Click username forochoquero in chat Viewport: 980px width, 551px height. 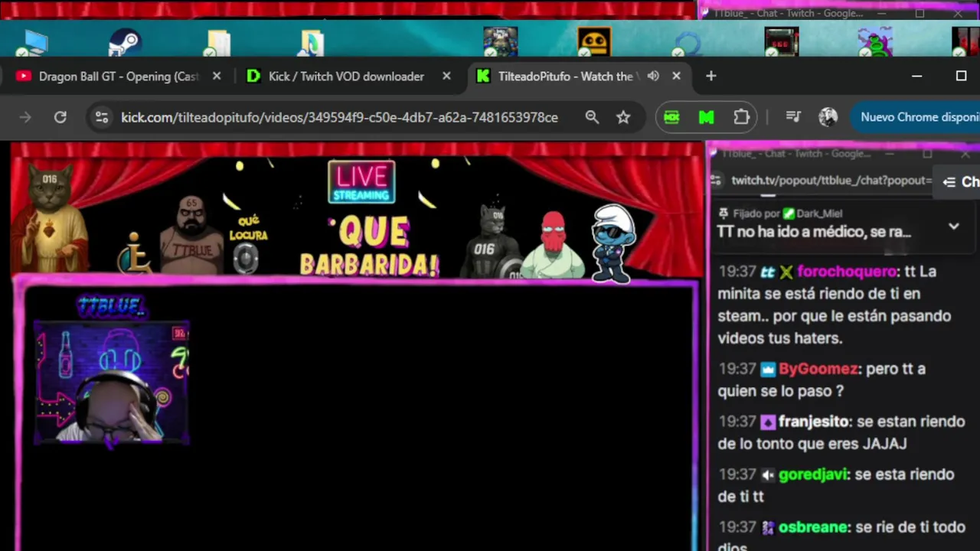[847, 271]
